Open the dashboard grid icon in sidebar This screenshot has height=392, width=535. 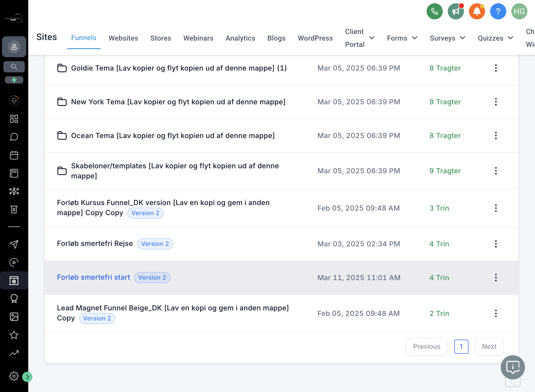(14, 119)
